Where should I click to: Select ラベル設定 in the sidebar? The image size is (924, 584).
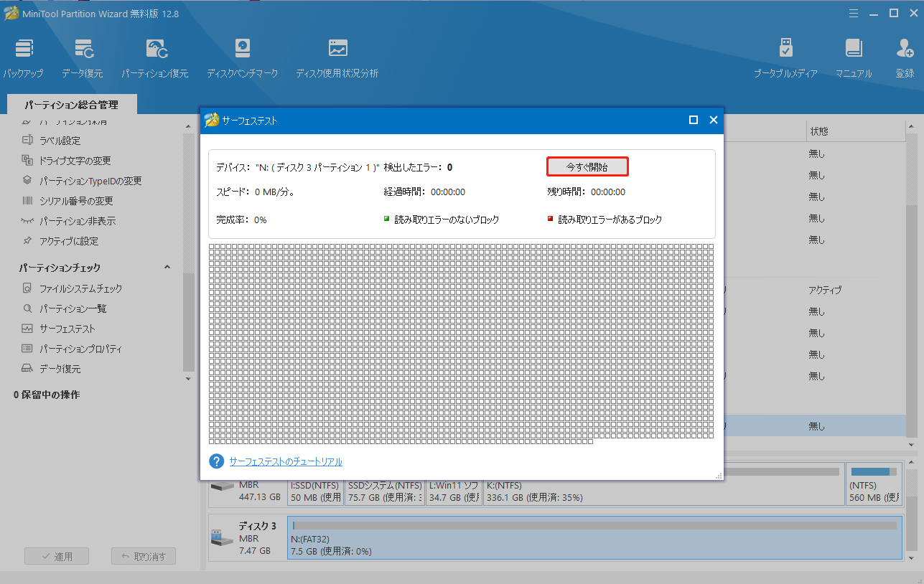pyautogui.click(x=60, y=141)
